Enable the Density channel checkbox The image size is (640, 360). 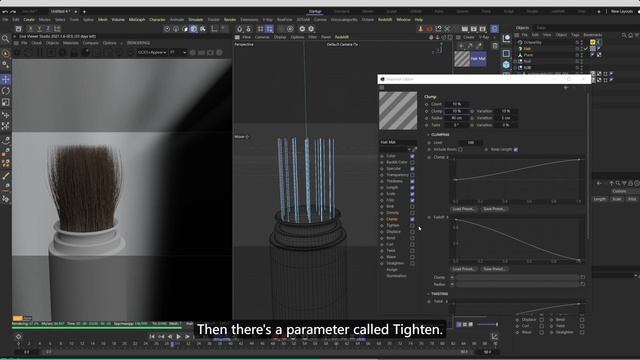(x=412, y=213)
